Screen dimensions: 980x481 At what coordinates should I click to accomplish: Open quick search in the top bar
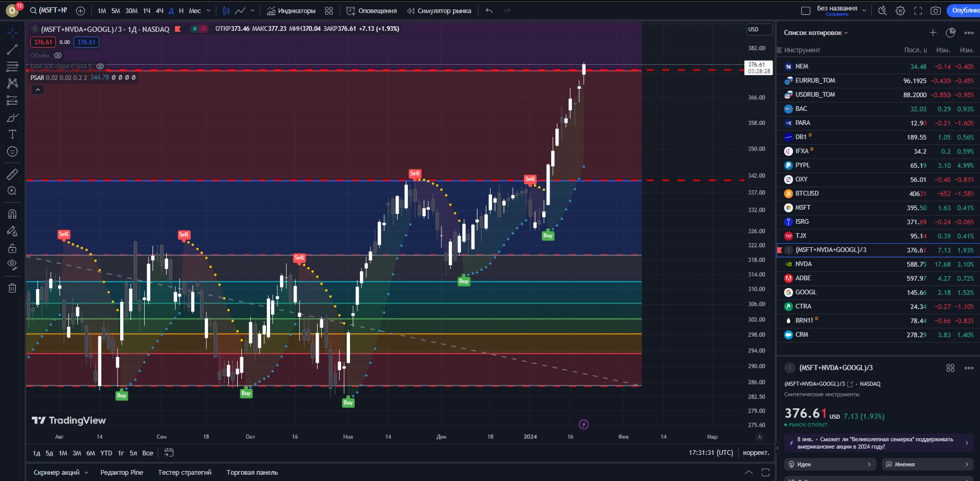point(882,10)
